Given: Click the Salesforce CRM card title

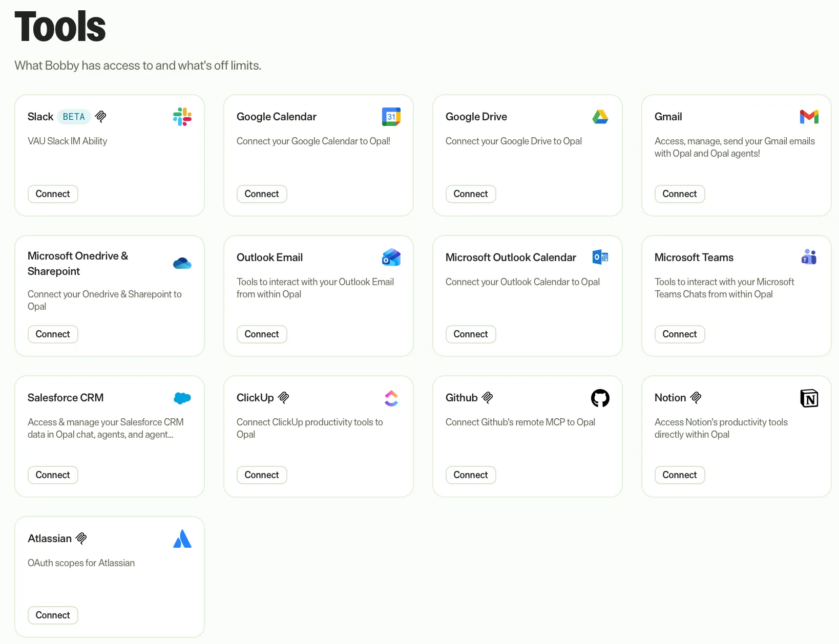Looking at the screenshot, I should pyautogui.click(x=66, y=398).
